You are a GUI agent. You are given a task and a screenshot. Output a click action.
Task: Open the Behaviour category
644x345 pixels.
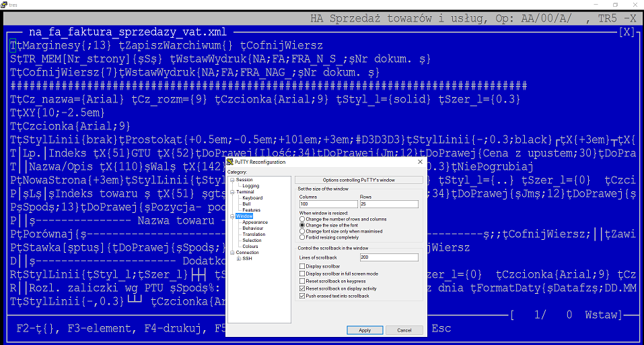click(x=253, y=228)
